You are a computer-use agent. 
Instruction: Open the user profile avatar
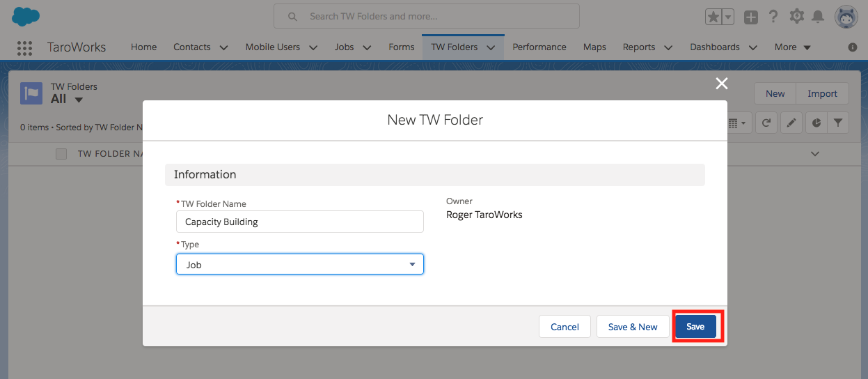click(846, 17)
